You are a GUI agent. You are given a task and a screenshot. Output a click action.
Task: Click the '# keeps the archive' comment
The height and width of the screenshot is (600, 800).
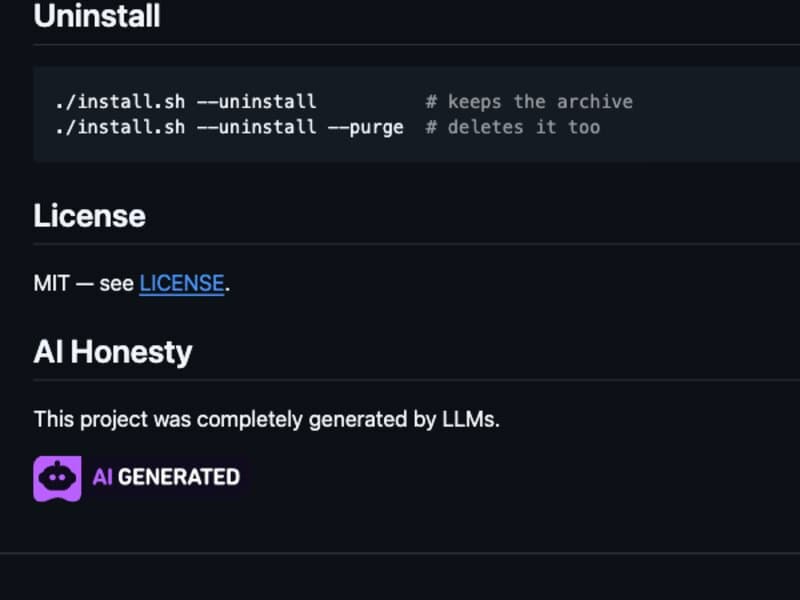(x=529, y=102)
